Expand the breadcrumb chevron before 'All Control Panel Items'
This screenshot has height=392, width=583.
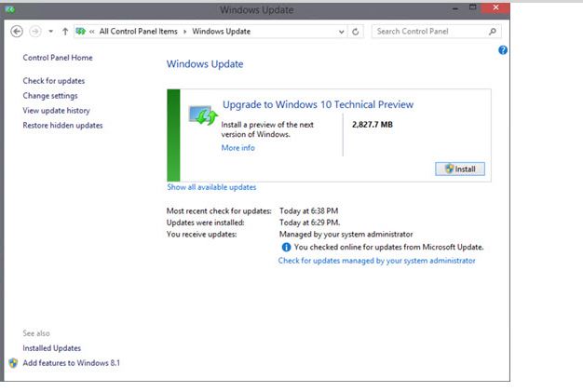(x=92, y=32)
